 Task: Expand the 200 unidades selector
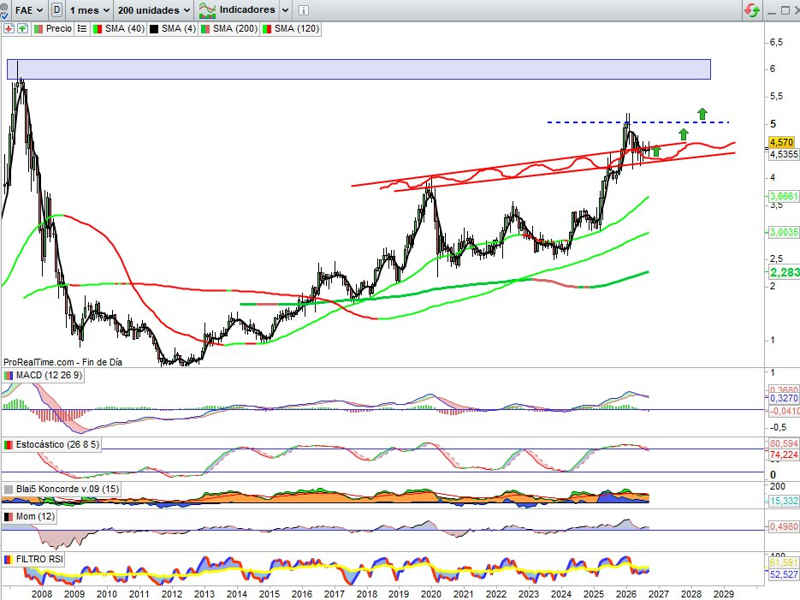154,10
